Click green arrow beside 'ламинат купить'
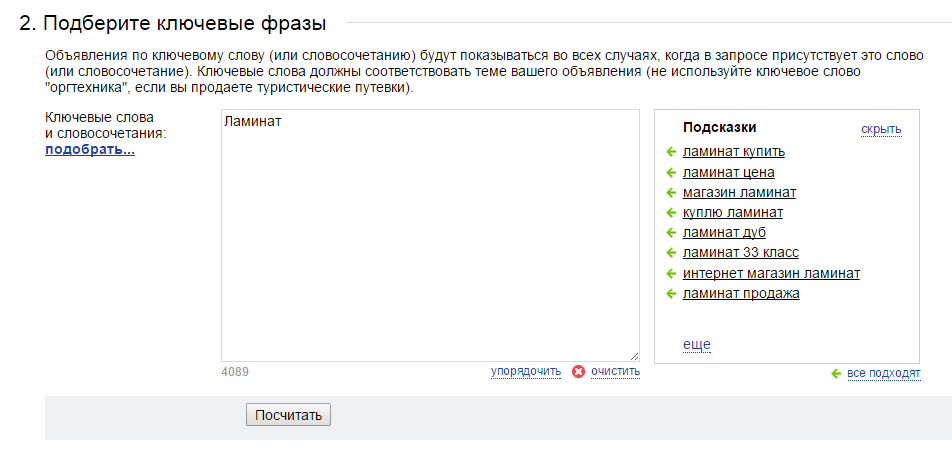This screenshot has height=461, width=952. (x=671, y=152)
